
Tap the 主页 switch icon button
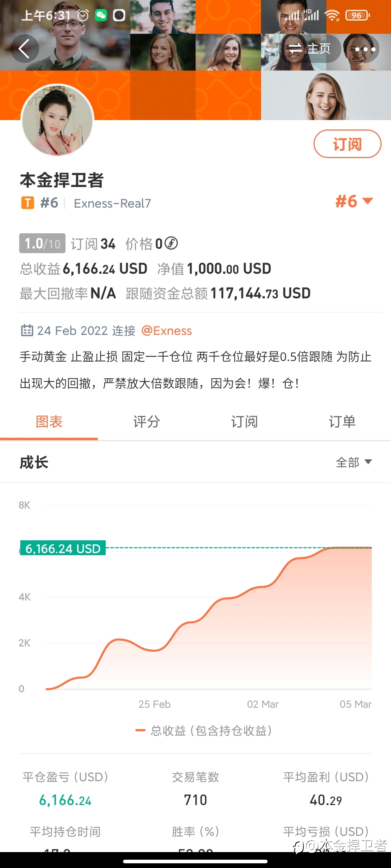pos(310,49)
